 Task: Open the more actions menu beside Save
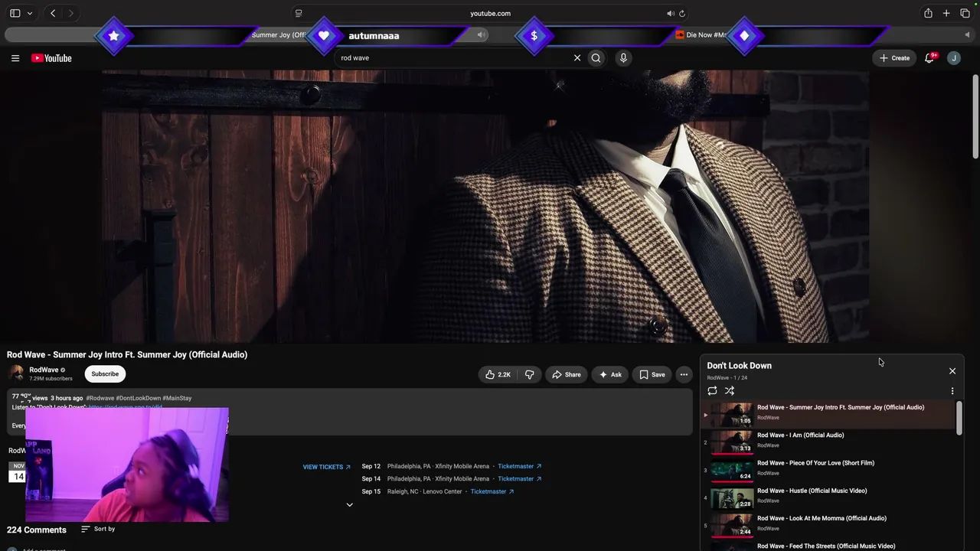pyautogui.click(x=684, y=374)
